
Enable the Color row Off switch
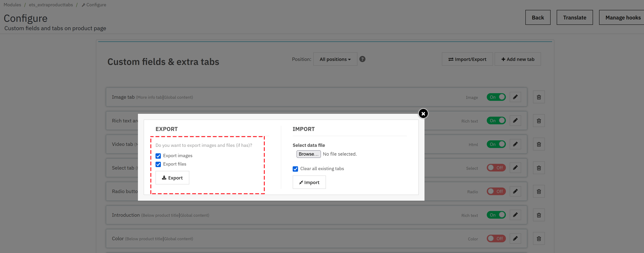[x=496, y=238]
